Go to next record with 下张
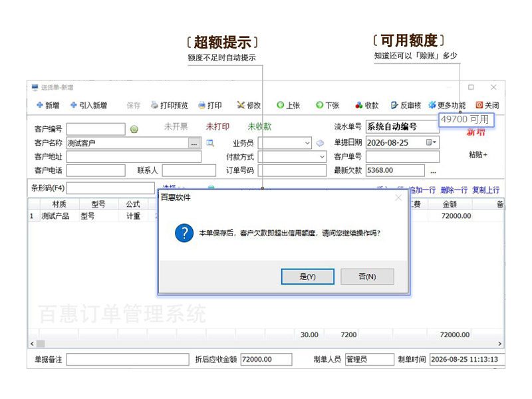 (x=327, y=106)
